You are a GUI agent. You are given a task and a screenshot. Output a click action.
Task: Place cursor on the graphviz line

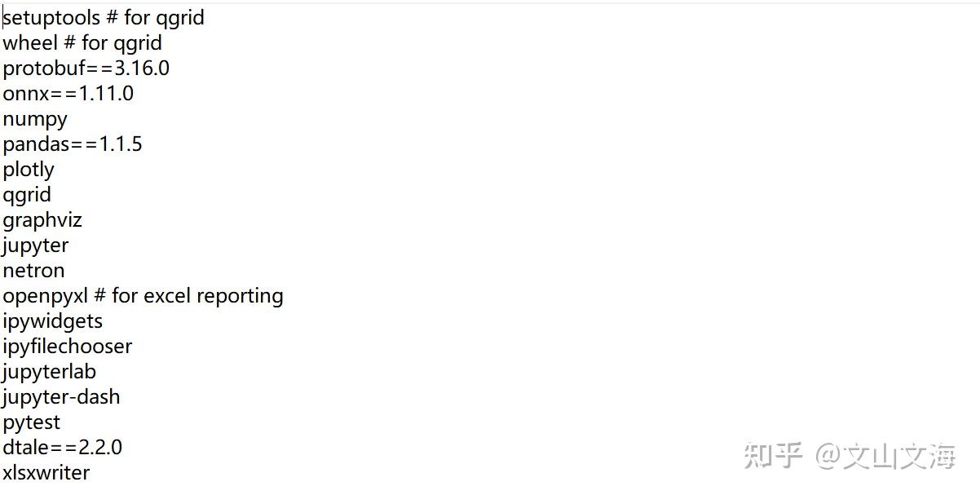42,220
